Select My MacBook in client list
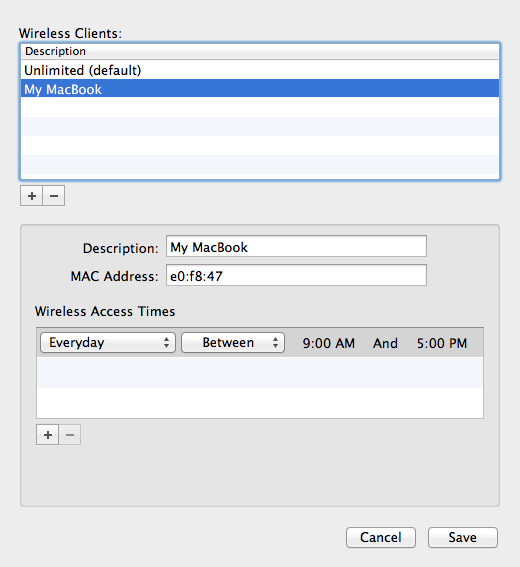 click(260, 89)
